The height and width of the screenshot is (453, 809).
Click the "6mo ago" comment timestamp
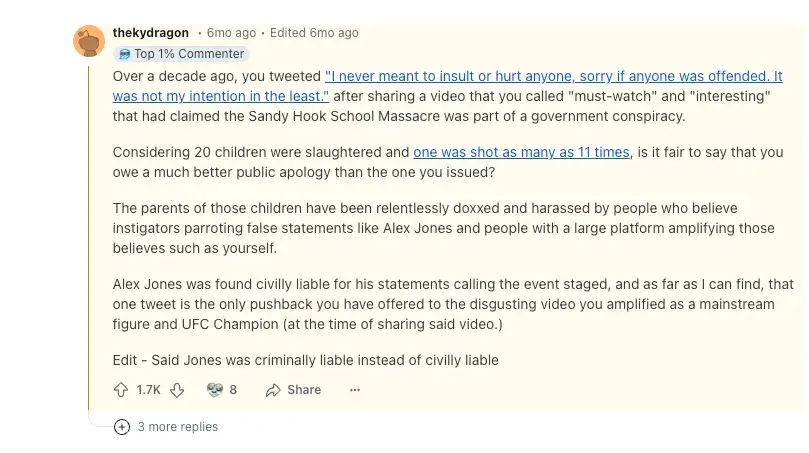click(231, 33)
